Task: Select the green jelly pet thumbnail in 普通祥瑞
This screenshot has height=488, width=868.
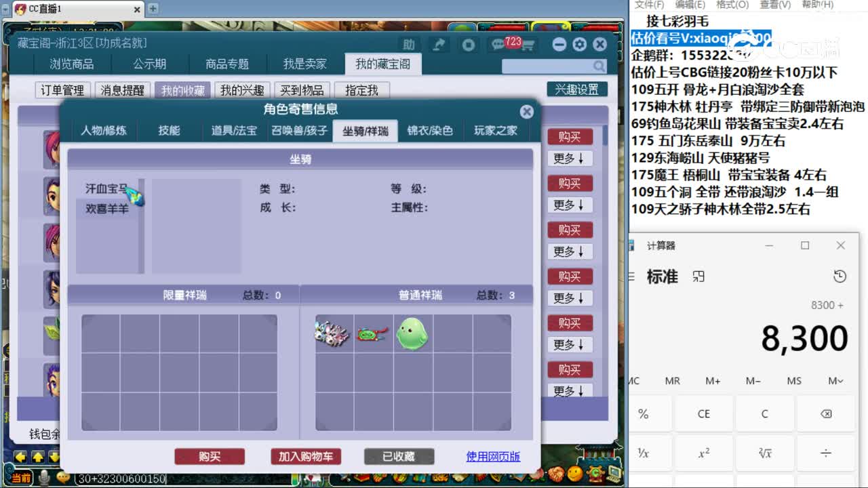Action: click(412, 332)
